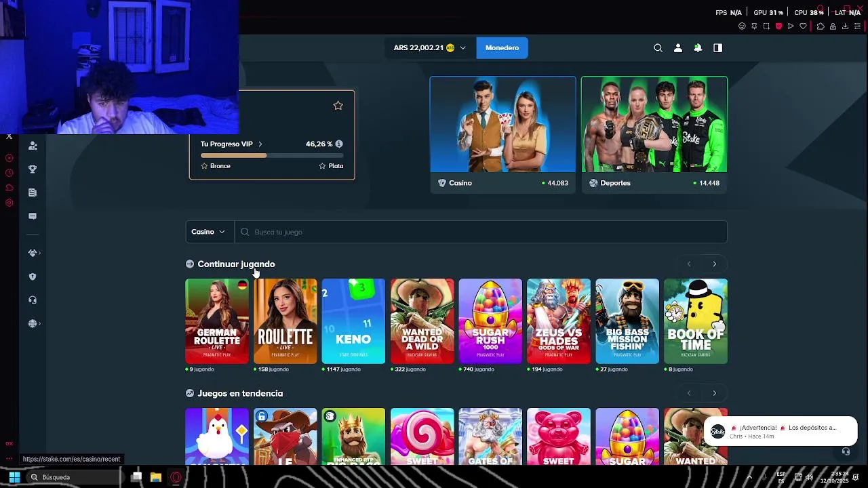The height and width of the screenshot is (488, 868).
Task: Open the site search magnifier icon
Action: 658,47
